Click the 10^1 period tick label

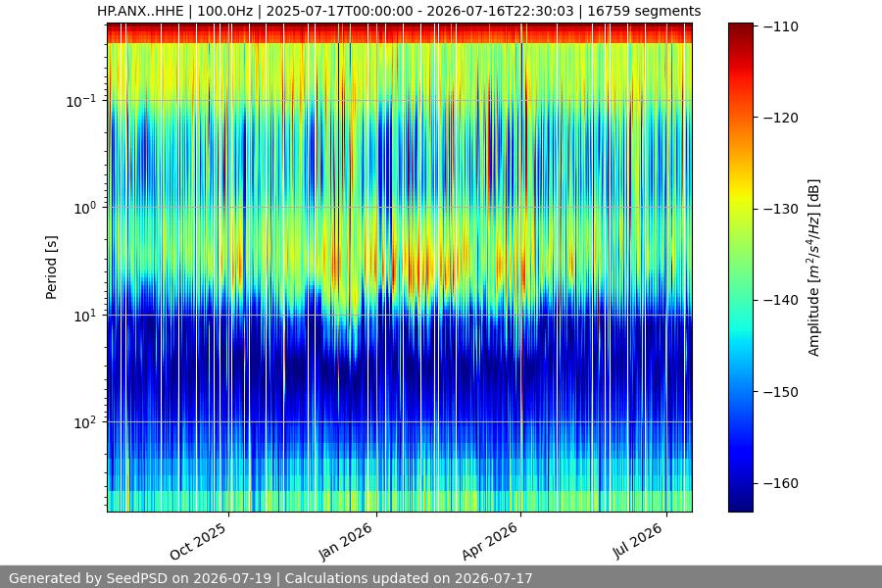click(x=85, y=316)
